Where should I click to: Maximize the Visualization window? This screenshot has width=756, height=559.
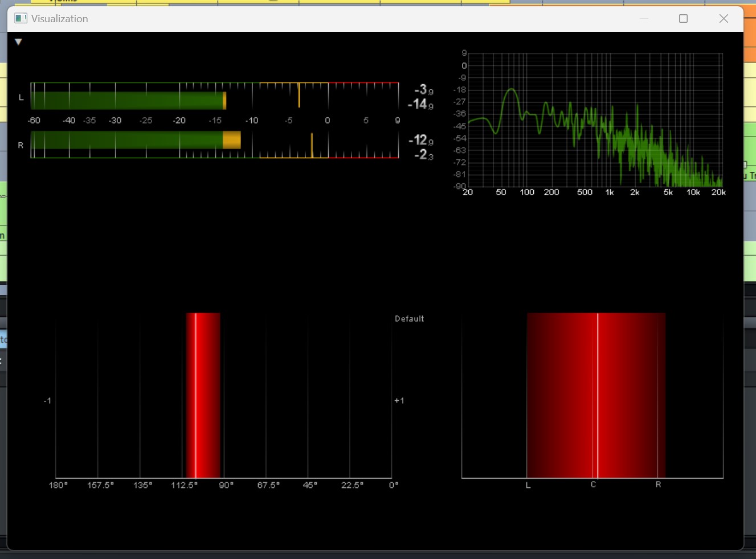(x=683, y=19)
